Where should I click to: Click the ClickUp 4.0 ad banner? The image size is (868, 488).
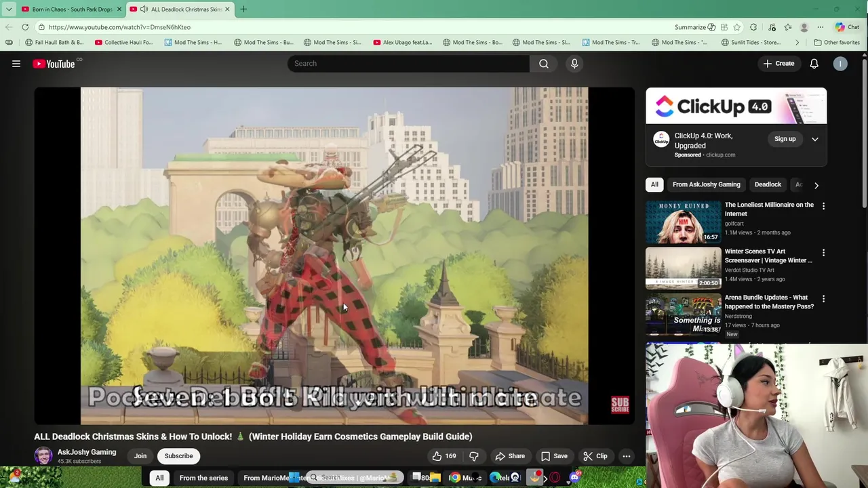pyautogui.click(x=736, y=106)
